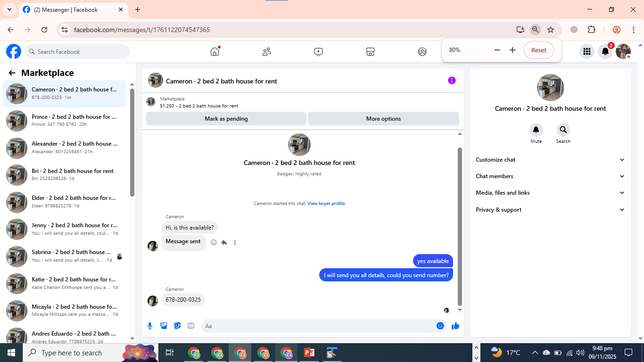
Task: Open the Friends icon in top navigation
Action: [267, 52]
